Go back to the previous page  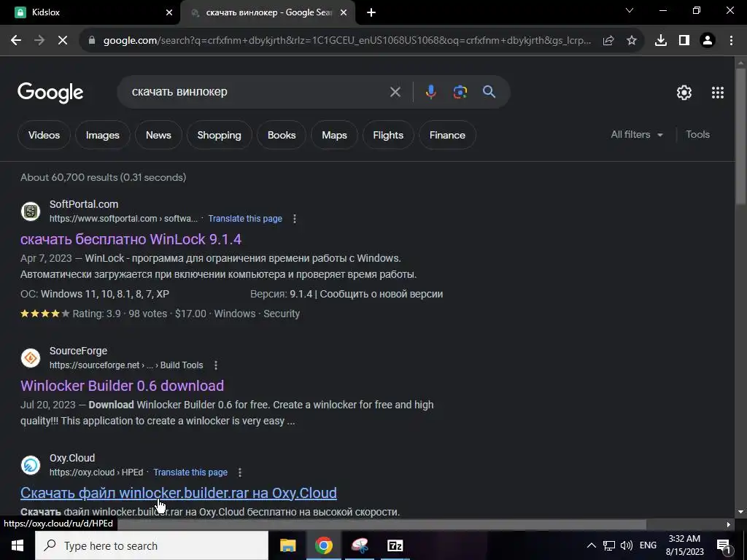tap(16, 41)
